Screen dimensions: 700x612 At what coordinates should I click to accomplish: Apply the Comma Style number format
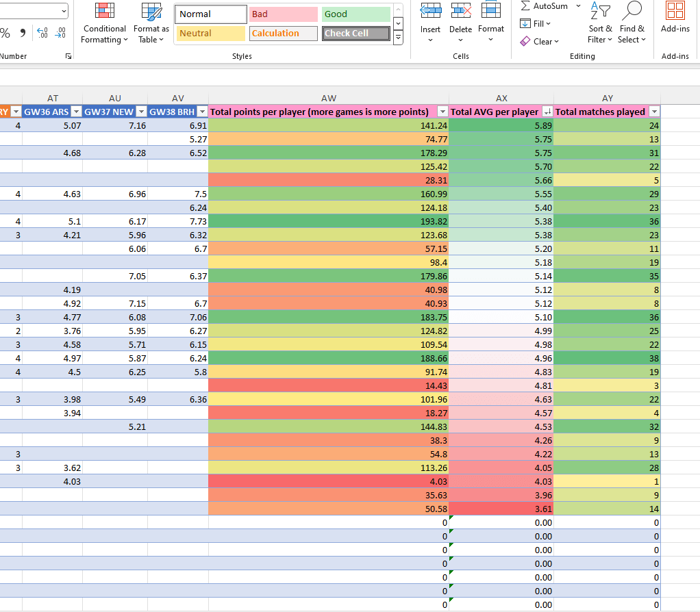tap(23, 33)
